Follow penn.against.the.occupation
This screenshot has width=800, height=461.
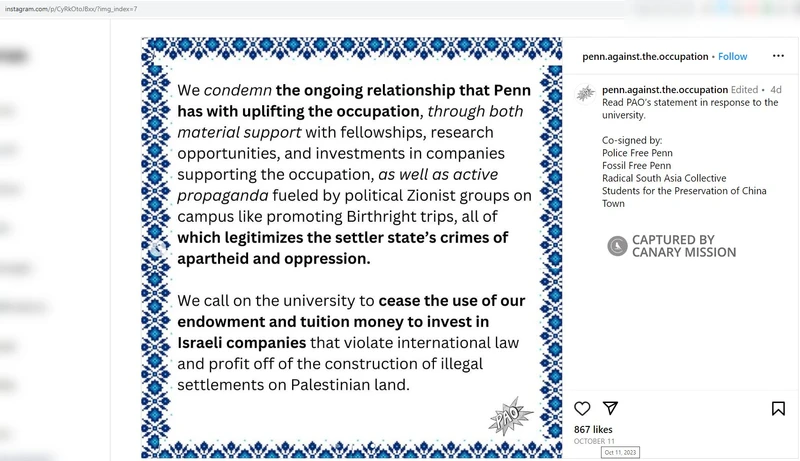pos(732,57)
